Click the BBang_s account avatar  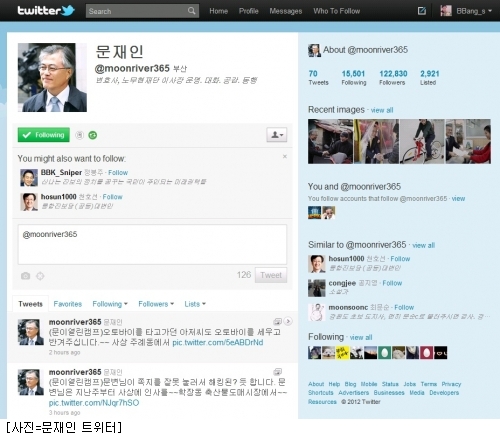tap(446, 11)
